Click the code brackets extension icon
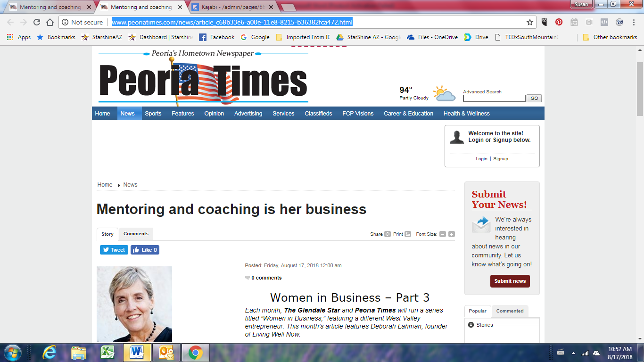The height and width of the screenshot is (362, 644). 604,22
